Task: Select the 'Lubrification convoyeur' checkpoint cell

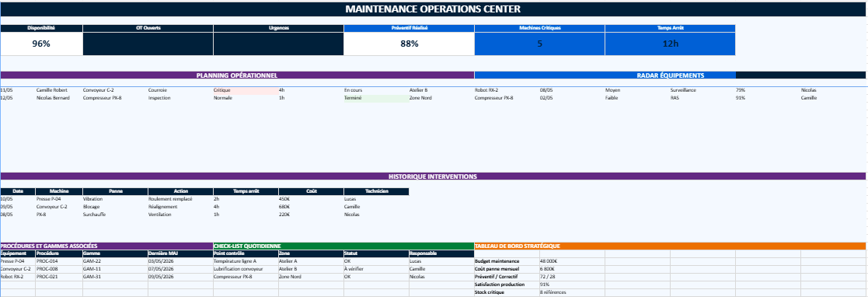Action: point(246,269)
